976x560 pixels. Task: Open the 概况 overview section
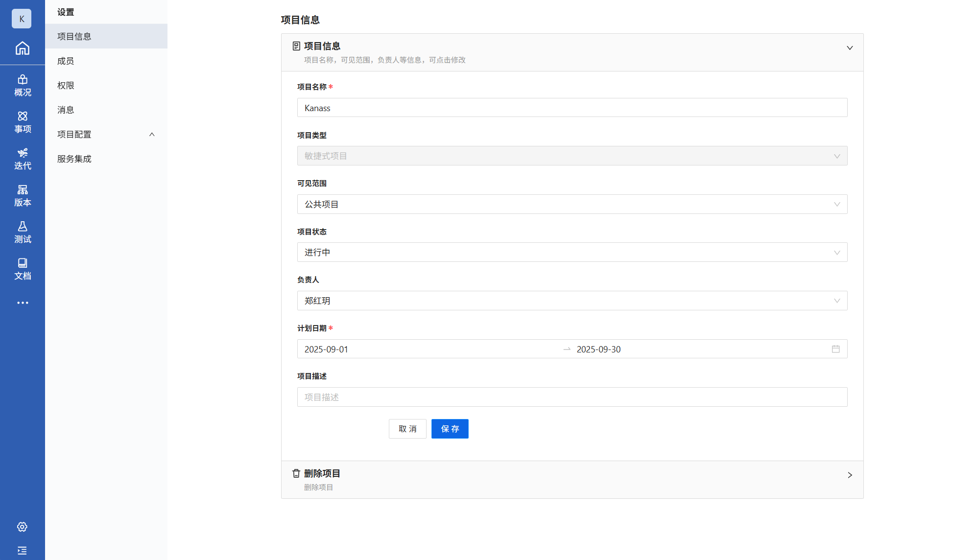coord(22,86)
